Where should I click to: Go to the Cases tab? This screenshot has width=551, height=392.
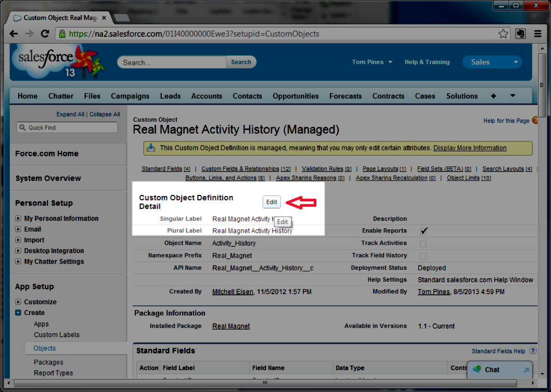425,96
